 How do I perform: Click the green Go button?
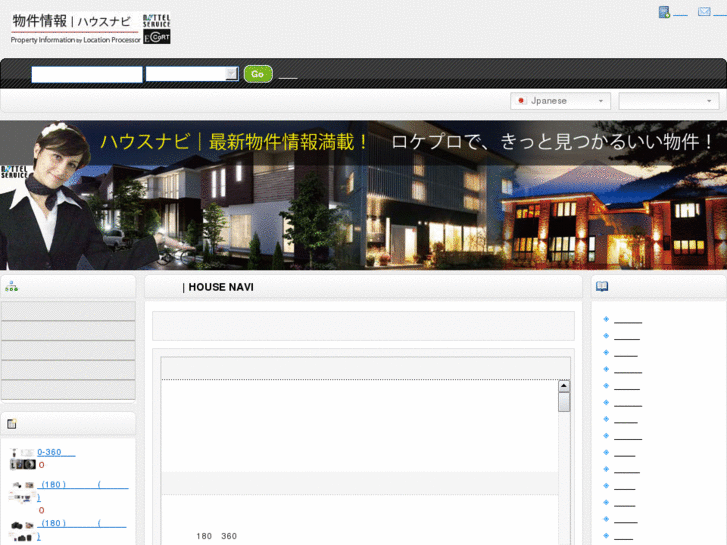point(258,74)
